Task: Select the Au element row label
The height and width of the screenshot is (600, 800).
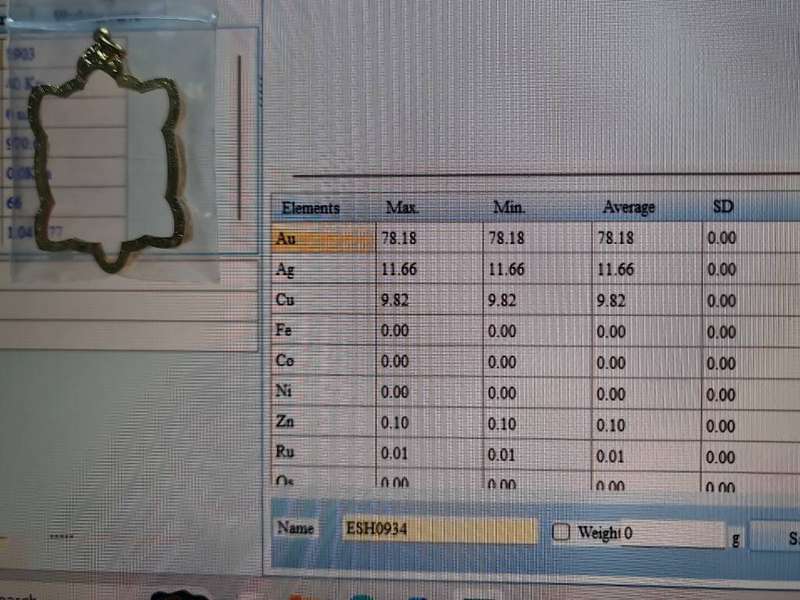Action: (322, 238)
